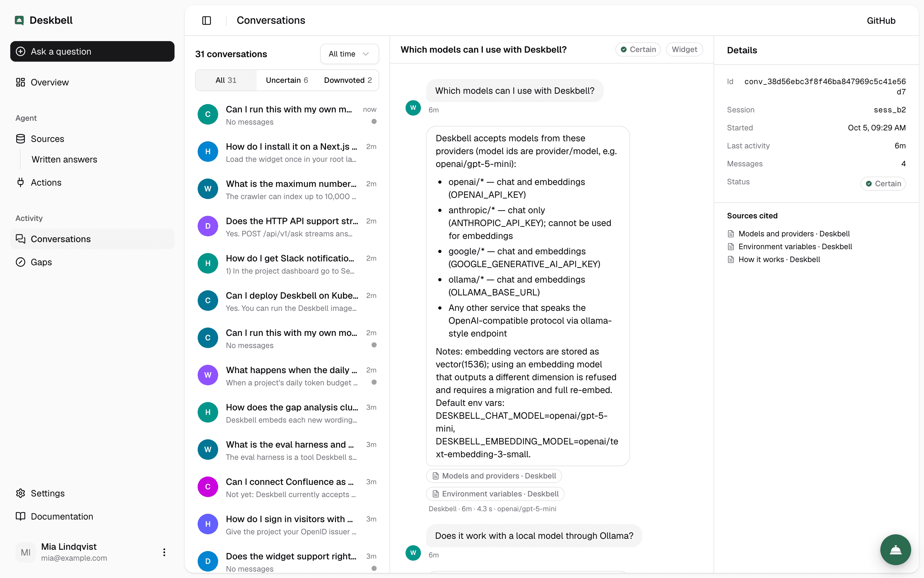
Task: Click document icon of 'How it works' source
Action: (731, 259)
